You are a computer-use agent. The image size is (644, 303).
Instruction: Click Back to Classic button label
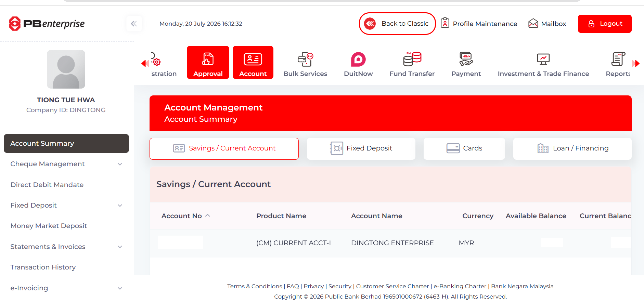405,24
